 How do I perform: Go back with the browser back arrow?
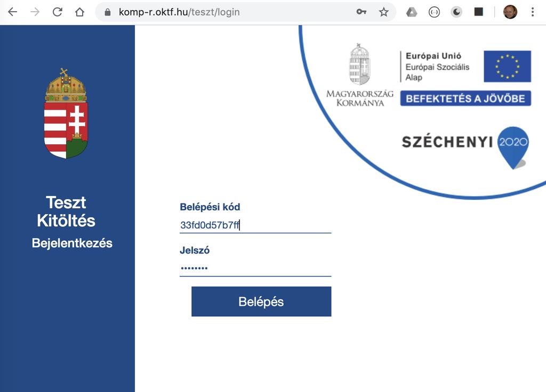click(13, 12)
